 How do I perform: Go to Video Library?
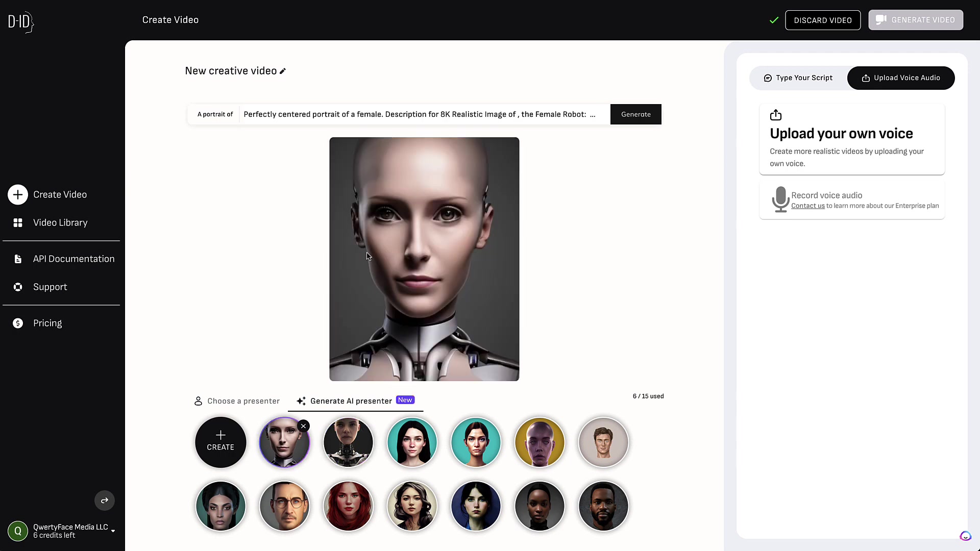tap(60, 223)
